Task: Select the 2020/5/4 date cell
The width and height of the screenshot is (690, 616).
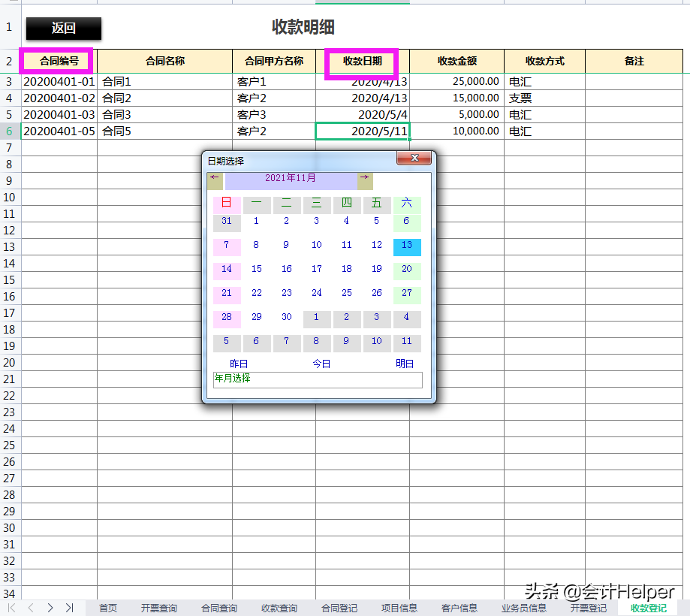Action: [x=362, y=115]
